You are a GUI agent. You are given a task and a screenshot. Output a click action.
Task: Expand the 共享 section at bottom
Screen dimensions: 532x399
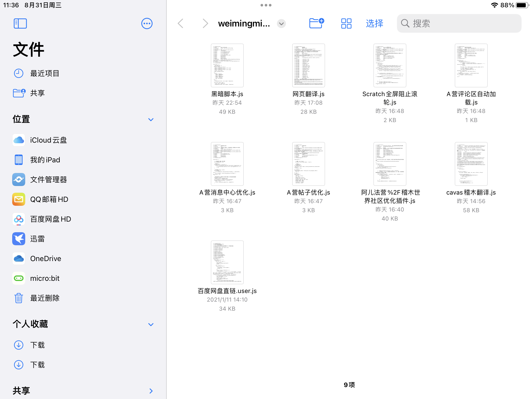click(x=151, y=391)
